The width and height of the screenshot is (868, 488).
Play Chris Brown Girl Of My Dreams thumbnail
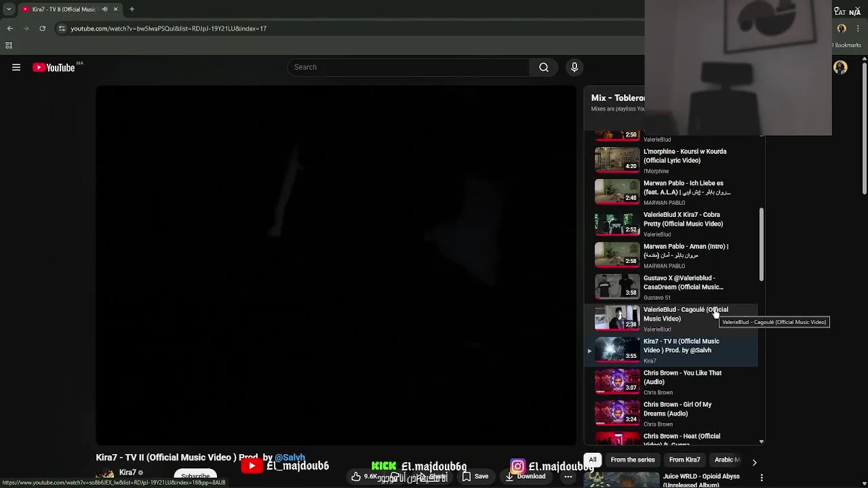[x=617, y=413]
